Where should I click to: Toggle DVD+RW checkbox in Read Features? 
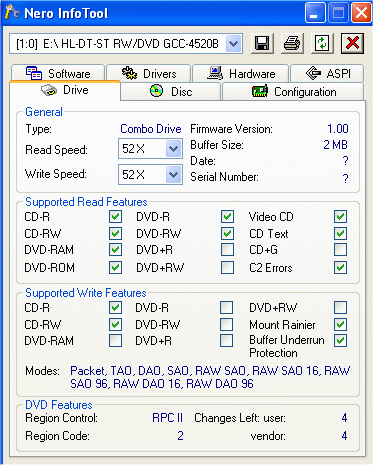click(227, 267)
